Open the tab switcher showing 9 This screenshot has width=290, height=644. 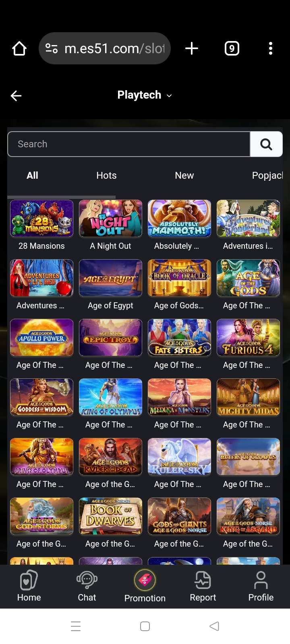tap(232, 49)
